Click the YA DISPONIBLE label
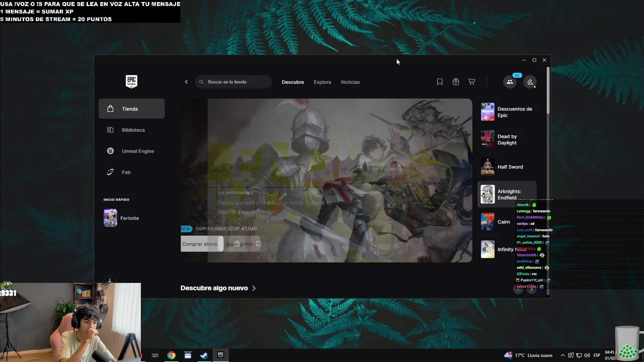Viewport: 644px width, 362px height. (236, 193)
